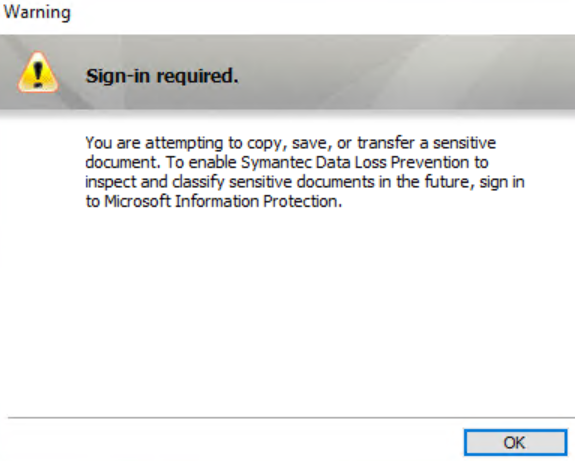This screenshot has width=575, height=461.
Task: Click the word "transfer" in the warning text
Action: 387,143
